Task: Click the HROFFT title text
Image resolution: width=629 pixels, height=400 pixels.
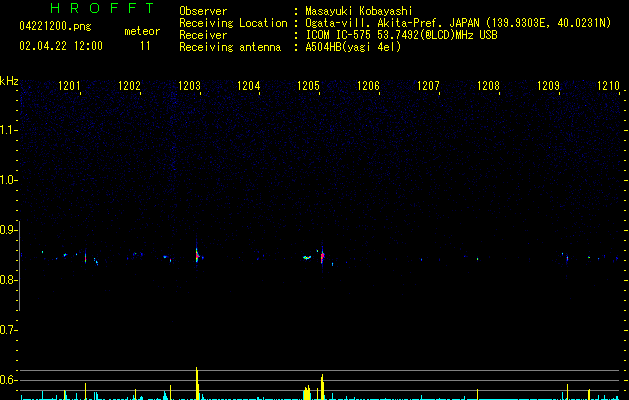Action: tap(102, 8)
